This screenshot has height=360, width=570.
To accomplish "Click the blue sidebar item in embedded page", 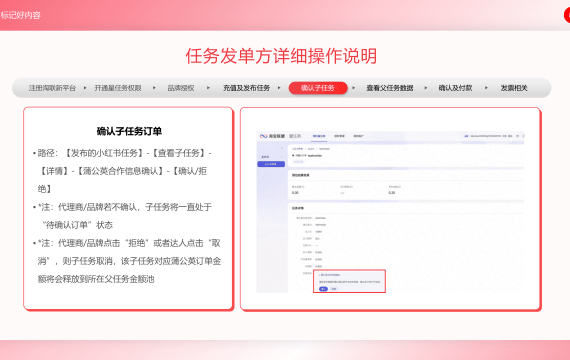I will pyautogui.click(x=271, y=164).
